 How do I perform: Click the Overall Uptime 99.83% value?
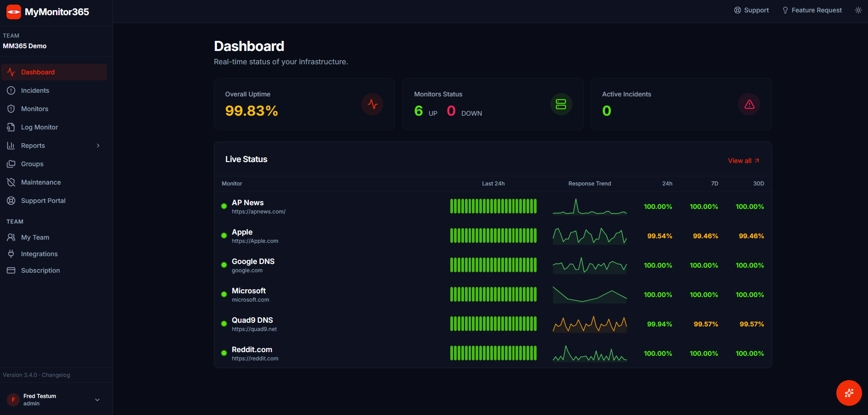pyautogui.click(x=252, y=111)
